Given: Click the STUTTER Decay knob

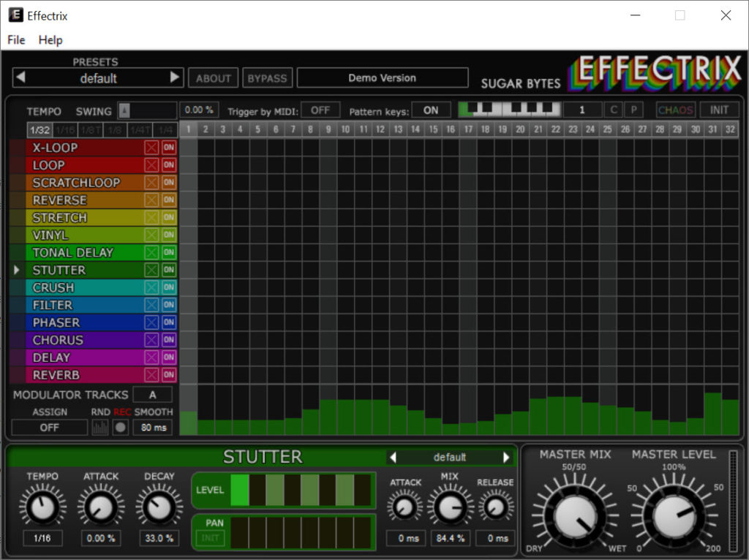Looking at the screenshot, I should coord(159,507).
